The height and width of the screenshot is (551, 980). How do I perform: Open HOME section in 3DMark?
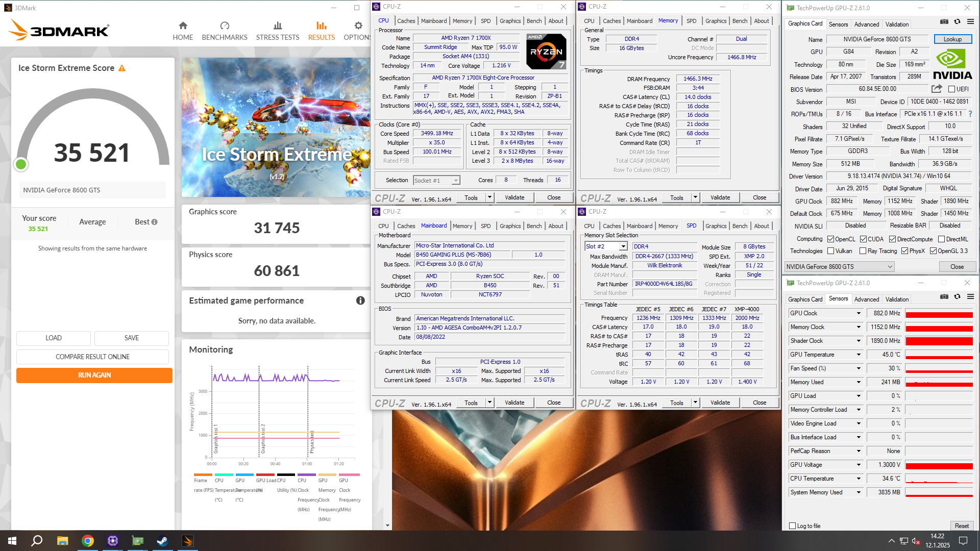point(183,31)
